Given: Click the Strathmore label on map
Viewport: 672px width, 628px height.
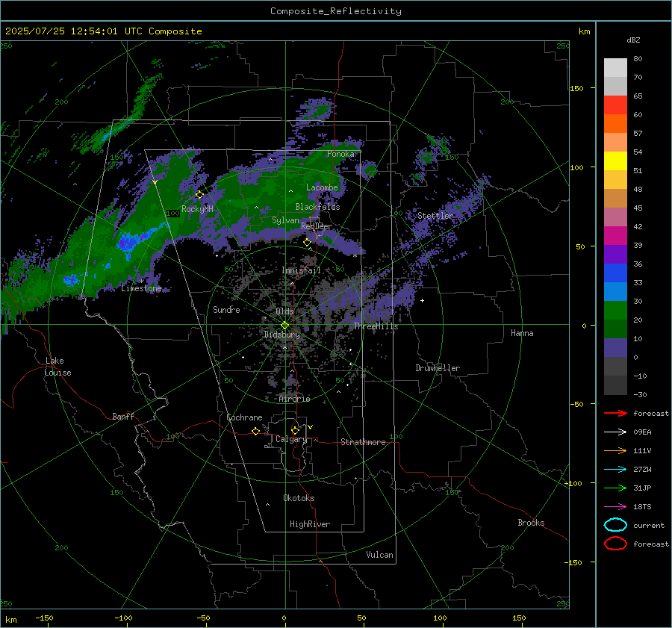Looking at the screenshot, I should point(363,442).
